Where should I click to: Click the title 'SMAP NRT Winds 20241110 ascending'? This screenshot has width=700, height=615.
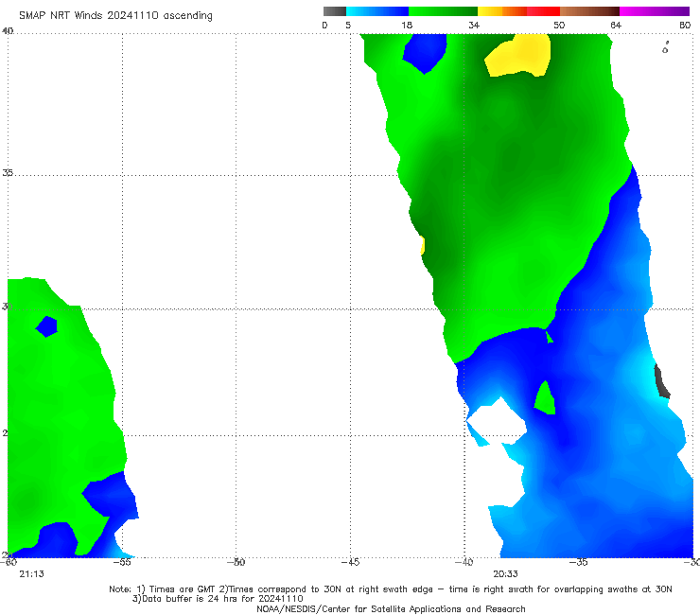115,16
